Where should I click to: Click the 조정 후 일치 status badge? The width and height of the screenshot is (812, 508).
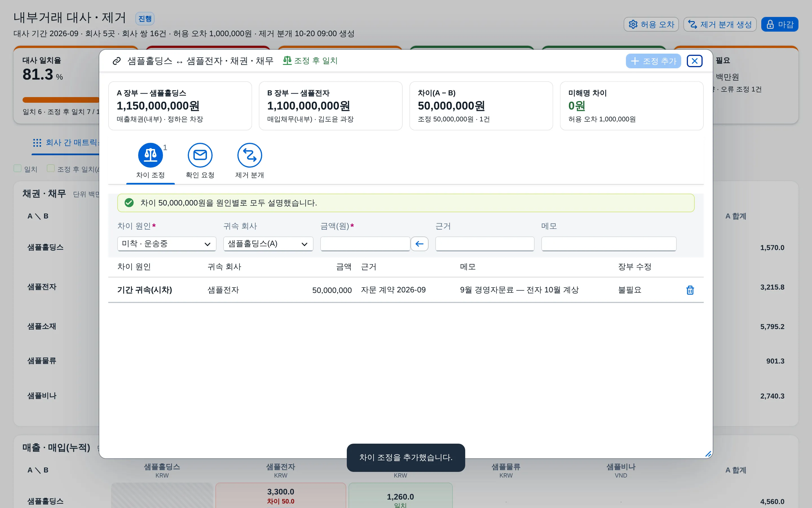(x=310, y=61)
